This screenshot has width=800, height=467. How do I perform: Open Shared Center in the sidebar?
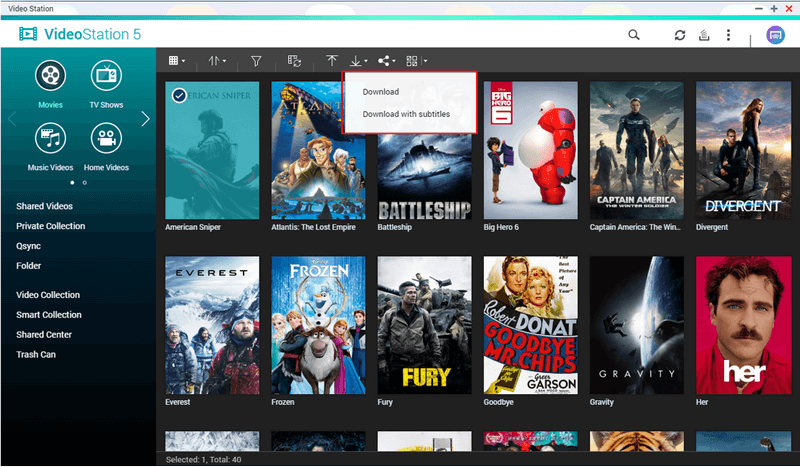tap(44, 335)
